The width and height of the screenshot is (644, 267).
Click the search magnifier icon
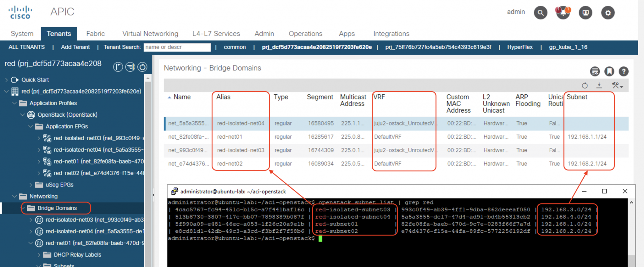click(541, 13)
